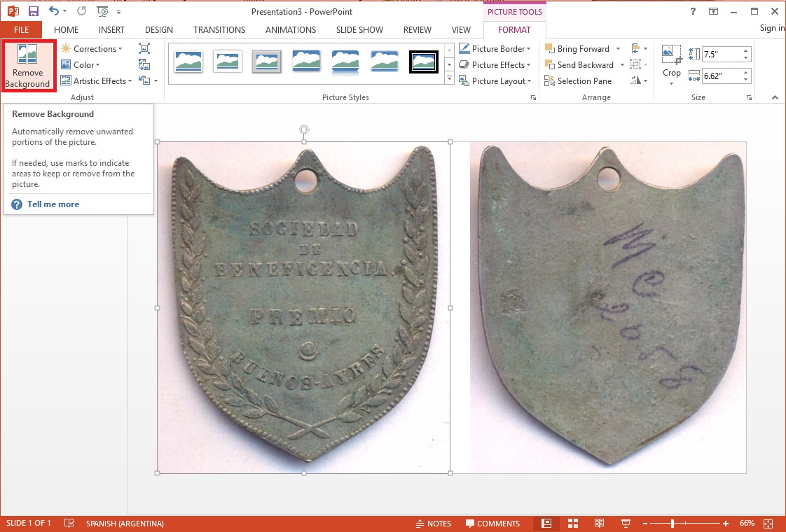The width and height of the screenshot is (786, 532).
Task: Toggle Normal view in status bar
Action: click(x=546, y=524)
